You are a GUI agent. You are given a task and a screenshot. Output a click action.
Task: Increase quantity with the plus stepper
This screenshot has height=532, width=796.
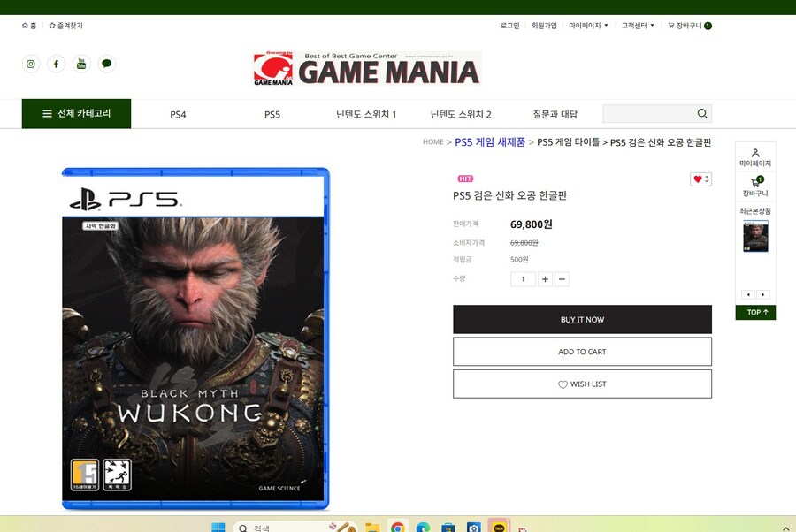(544, 278)
